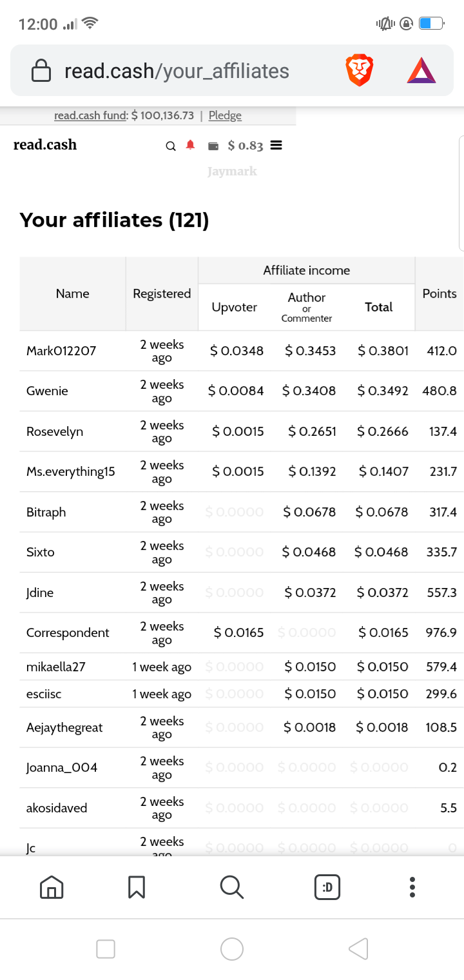
Task: Open the BAT rewards triangle icon
Action: (421, 71)
